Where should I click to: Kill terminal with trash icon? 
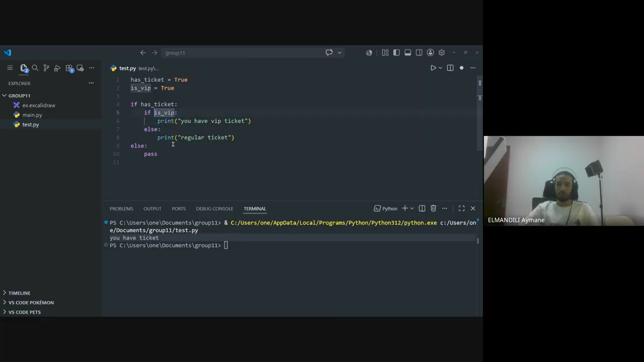click(433, 208)
